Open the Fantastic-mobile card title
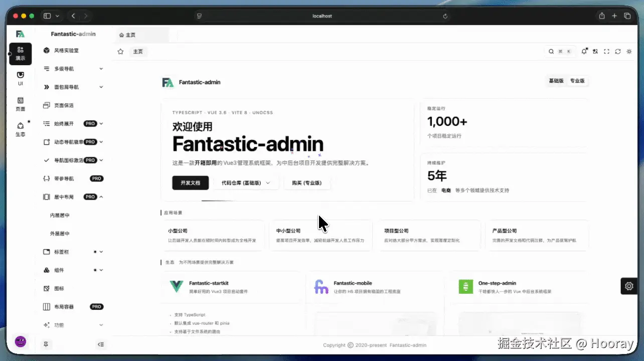The height and width of the screenshot is (361, 644). 353,283
